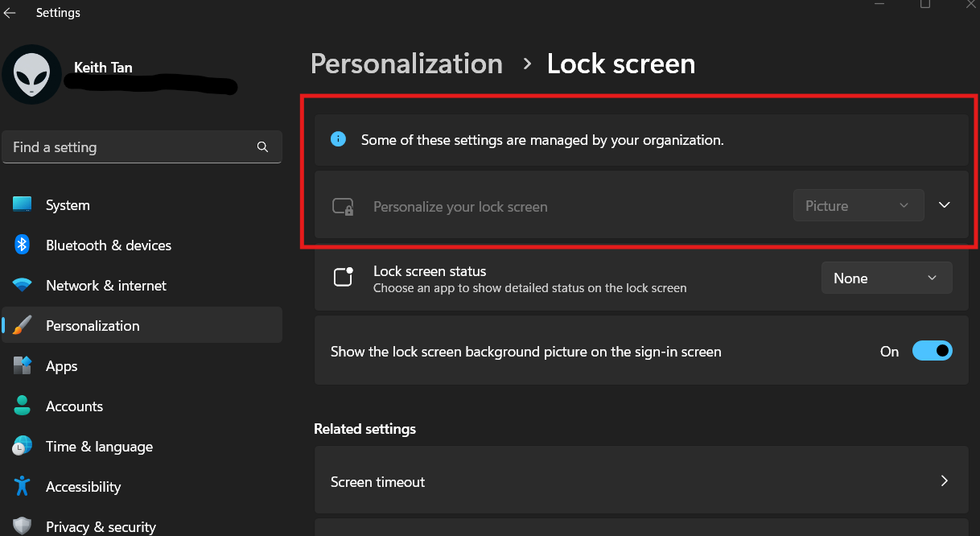Open Screen timeout settings
Image resolution: width=980 pixels, height=536 pixels.
(641, 480)
